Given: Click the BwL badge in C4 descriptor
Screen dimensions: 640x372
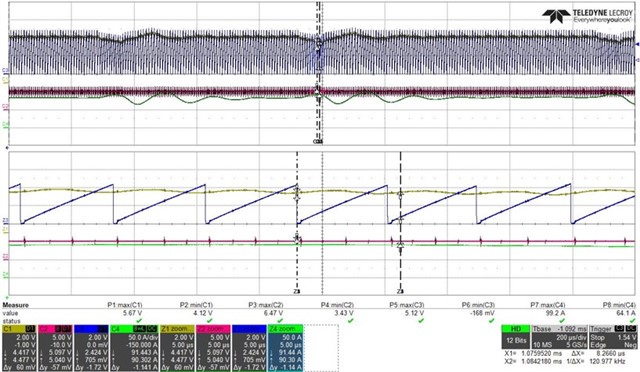Looking at the screenshot, I should pos(140,329).
